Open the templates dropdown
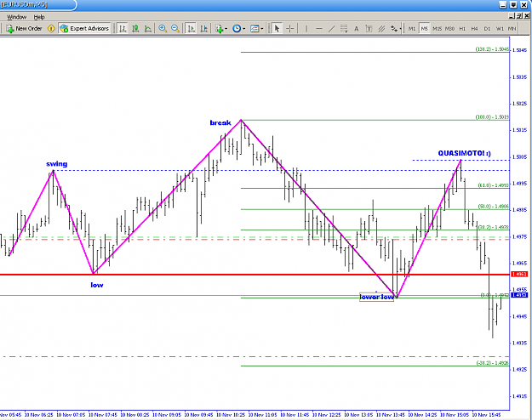 257,28
